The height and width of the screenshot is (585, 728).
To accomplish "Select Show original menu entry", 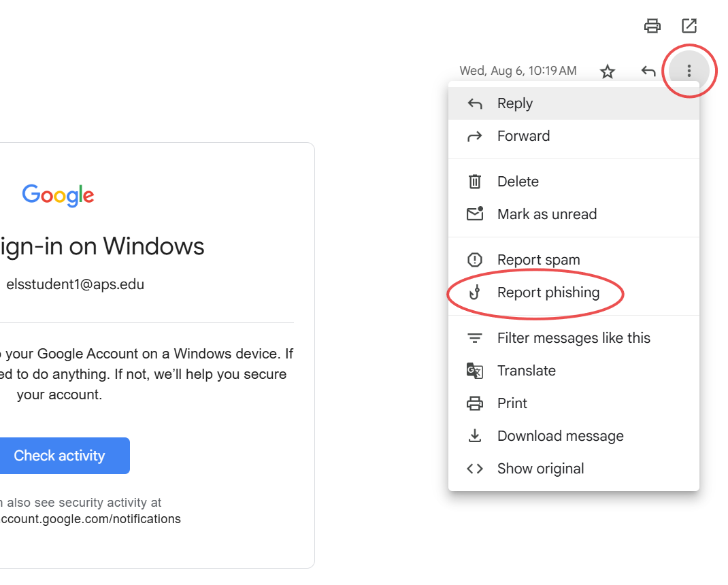I will pyautogui.click(x=540, y=469).
